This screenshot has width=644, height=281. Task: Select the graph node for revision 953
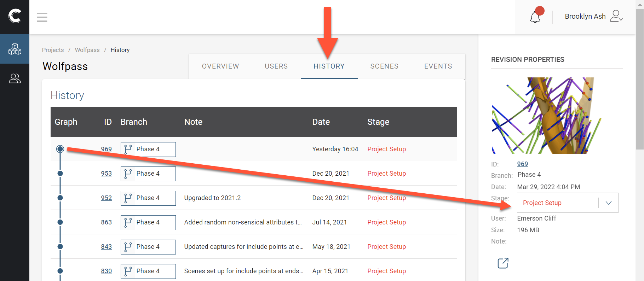(x=60, y=174)
